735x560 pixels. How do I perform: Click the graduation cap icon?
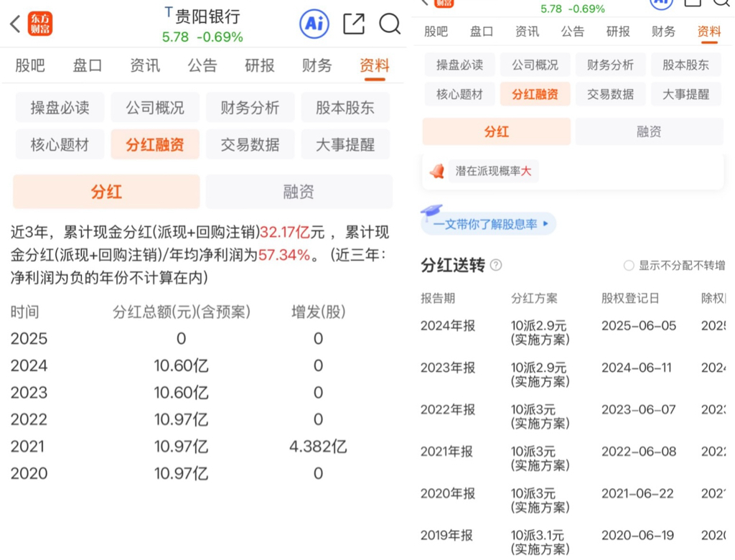click(431, 212)
